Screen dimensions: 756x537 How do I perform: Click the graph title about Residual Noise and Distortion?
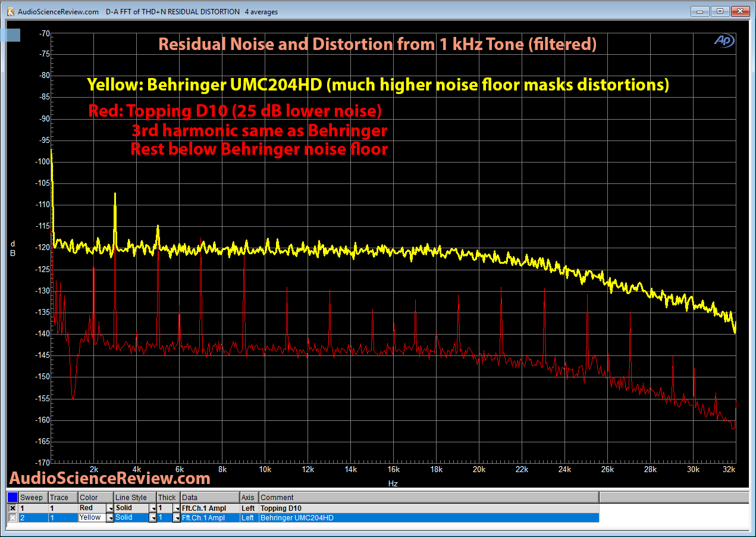pyautogui.click(x=377, y=44)
